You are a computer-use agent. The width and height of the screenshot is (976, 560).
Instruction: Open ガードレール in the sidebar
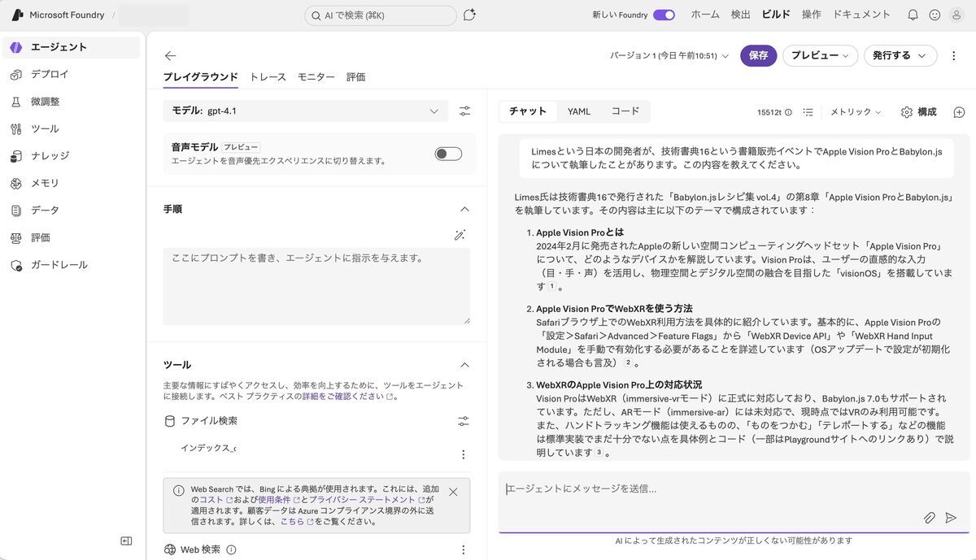[x=71, y=265]
